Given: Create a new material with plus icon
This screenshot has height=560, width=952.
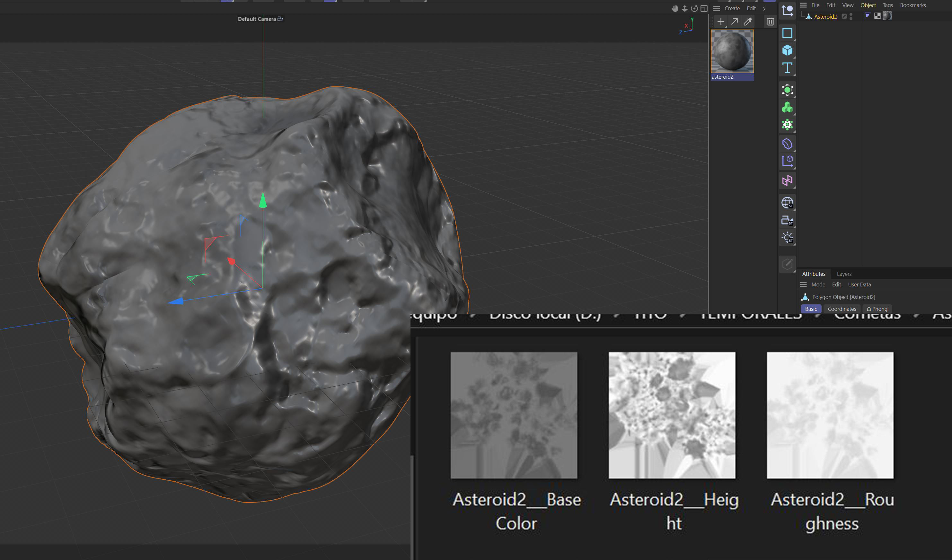Looking at the screenshot, I should (721, 22).
